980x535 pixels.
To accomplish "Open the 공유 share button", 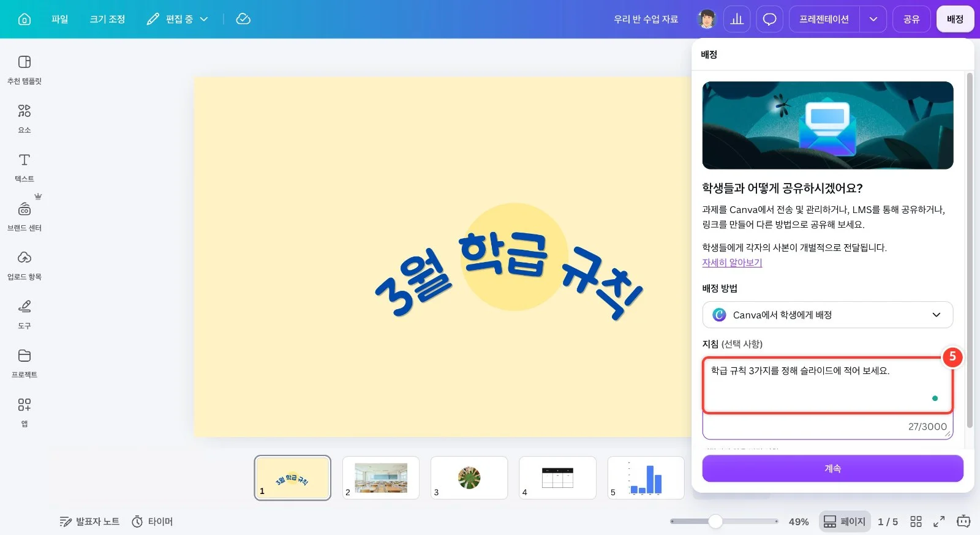I will point(911,19).
